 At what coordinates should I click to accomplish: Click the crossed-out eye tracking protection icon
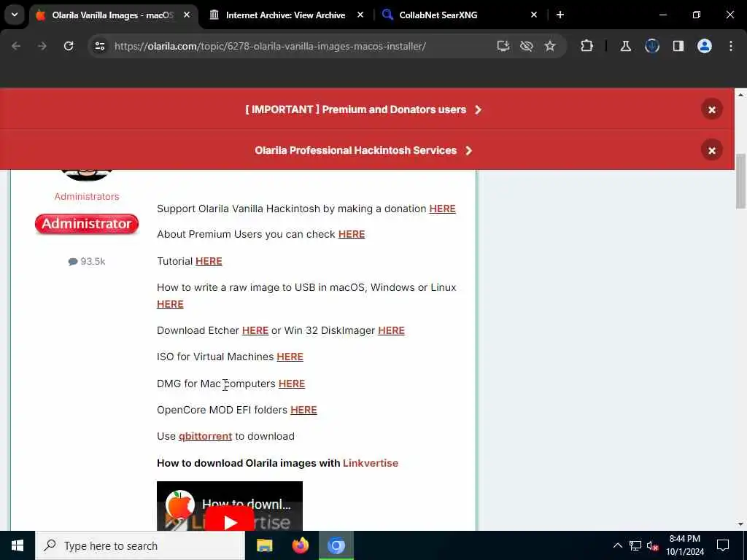[527, 46]
